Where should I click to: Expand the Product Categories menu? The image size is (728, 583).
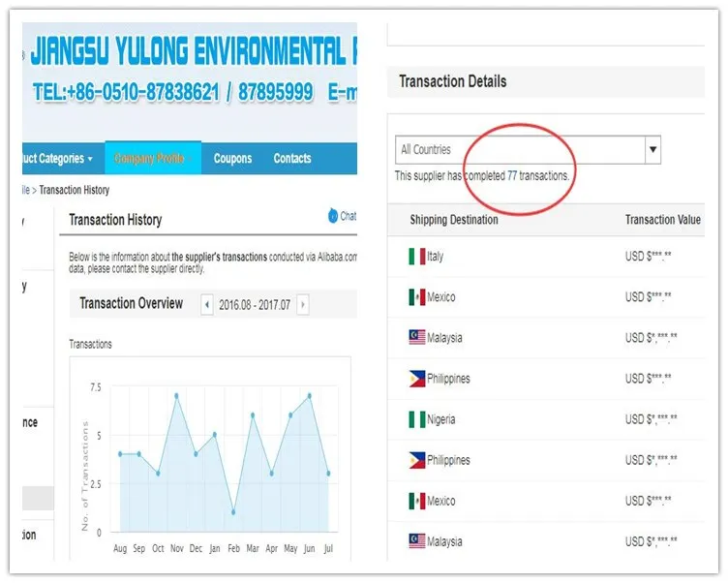pos(60,159)
